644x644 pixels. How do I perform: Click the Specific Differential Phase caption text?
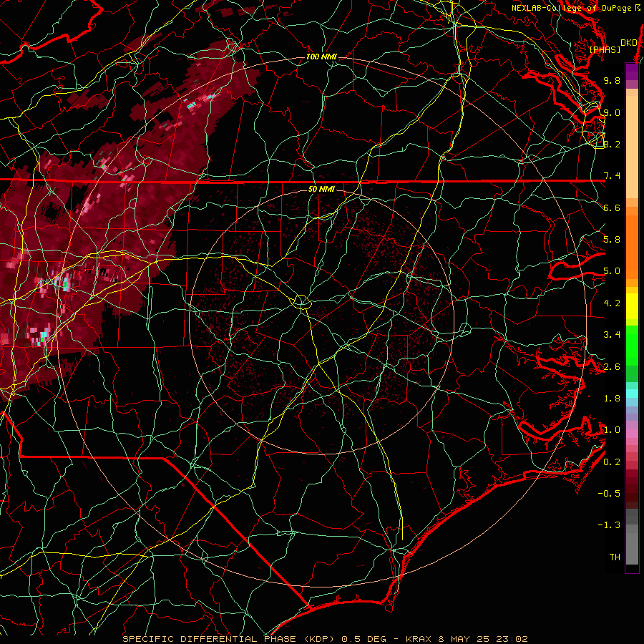[326, 639]
